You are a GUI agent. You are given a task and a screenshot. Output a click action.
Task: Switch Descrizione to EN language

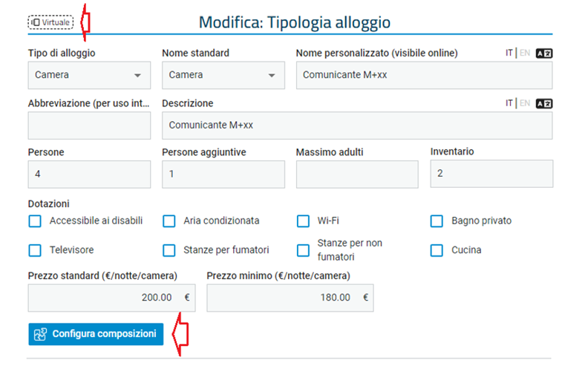(x=525, y=103)
